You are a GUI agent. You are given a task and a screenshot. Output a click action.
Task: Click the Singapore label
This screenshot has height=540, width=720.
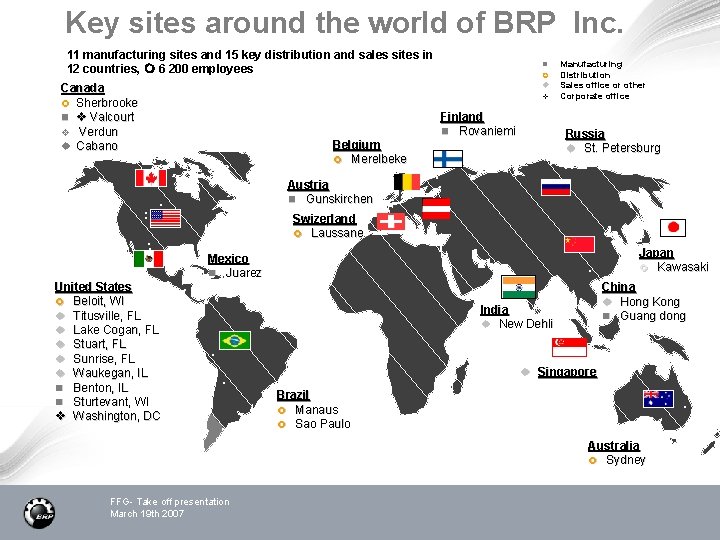[x=567, y=372]
